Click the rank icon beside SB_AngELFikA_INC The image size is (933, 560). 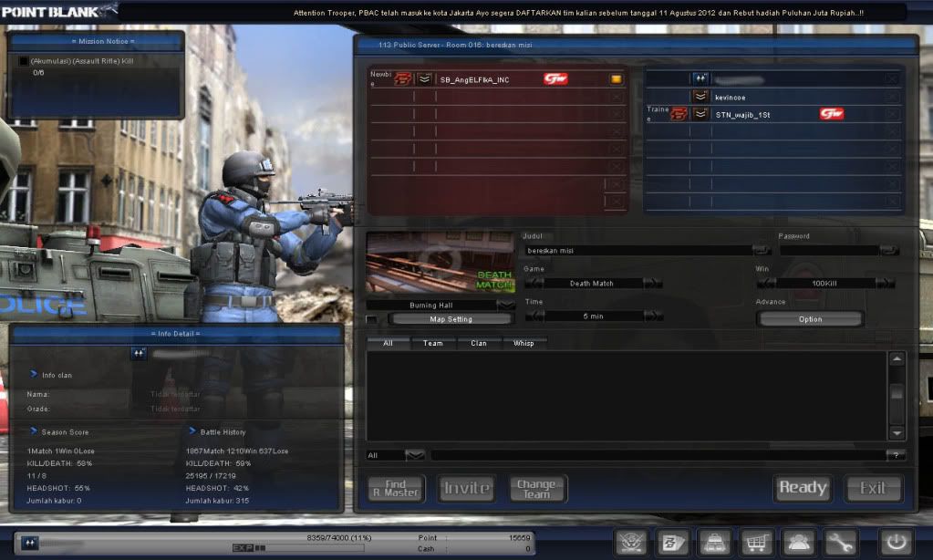click(x=424, y=79)
